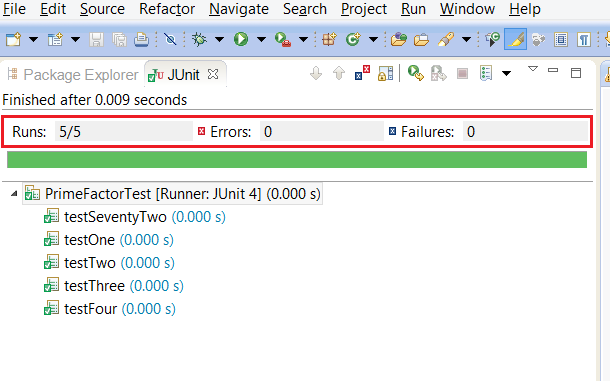Viewport: 610px width, 381px height.
Task: Select the testOne result
Action: 109,240
